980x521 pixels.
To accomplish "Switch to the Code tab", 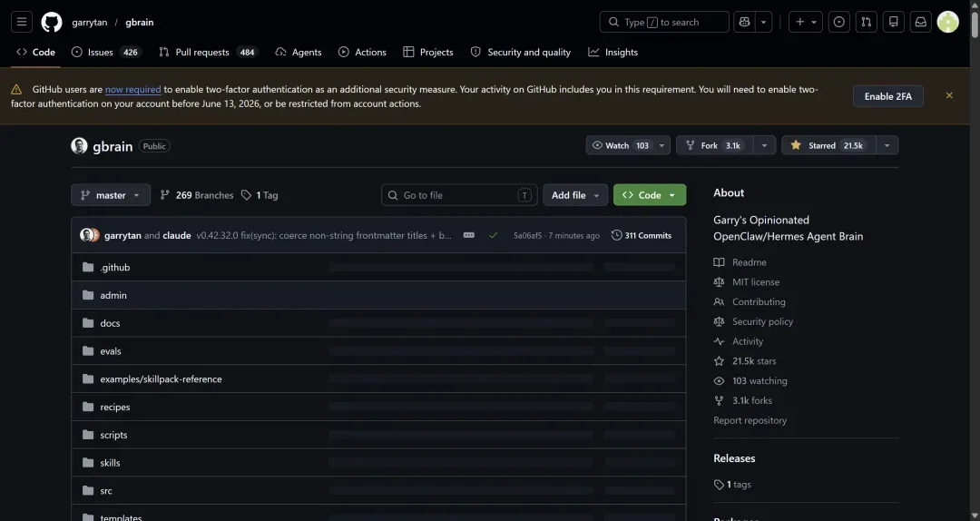I will click(35, 52).
